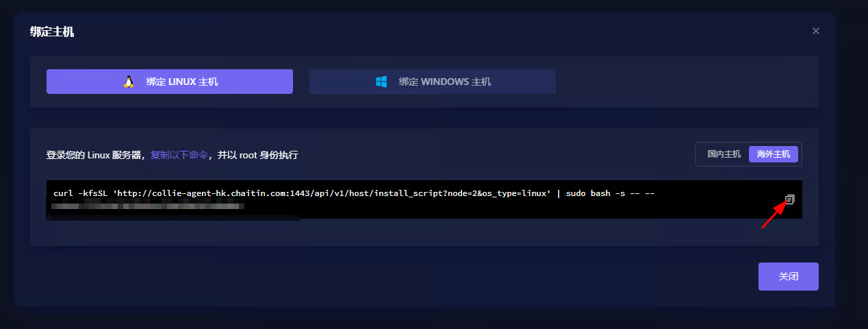Screen dimensions: 868x329
Task: Select the 海外主机 option
Action: click(x=774, y=154)
